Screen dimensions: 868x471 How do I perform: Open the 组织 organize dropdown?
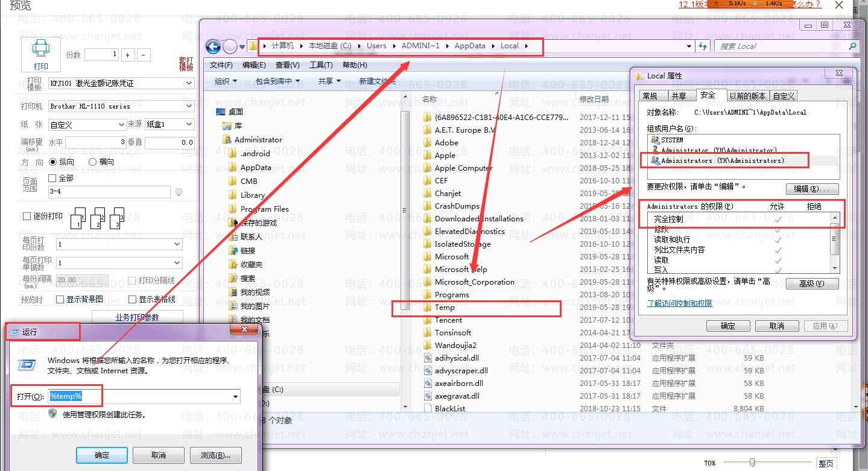(x=226, y=81)
